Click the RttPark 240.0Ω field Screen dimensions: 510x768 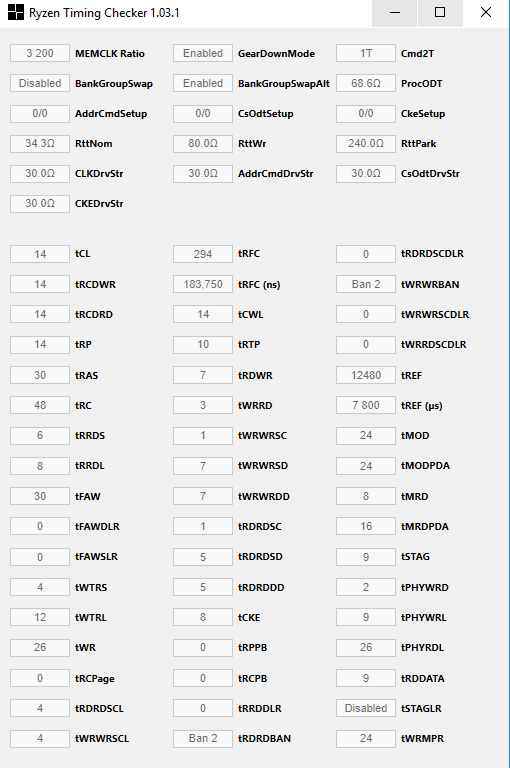click(365, 144)
